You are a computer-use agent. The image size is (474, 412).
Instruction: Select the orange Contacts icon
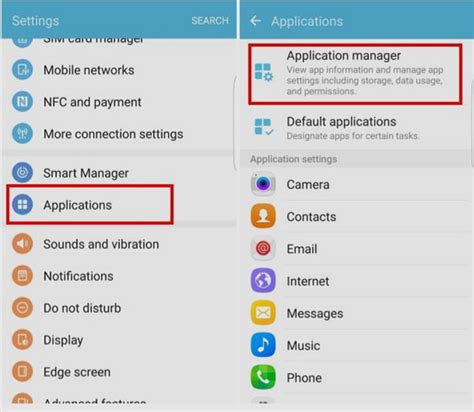[263, 216]
